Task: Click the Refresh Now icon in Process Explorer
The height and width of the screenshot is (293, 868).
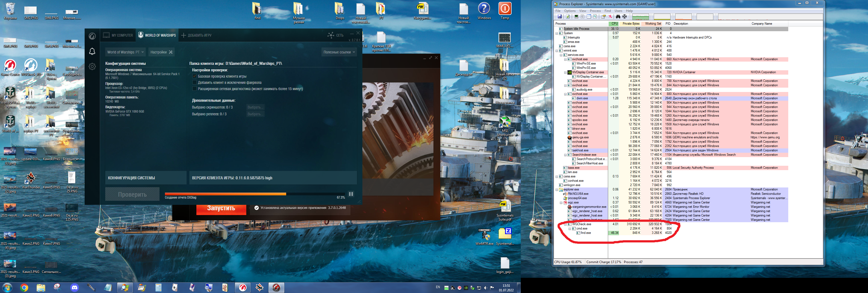Action: (x=568, y=17)
